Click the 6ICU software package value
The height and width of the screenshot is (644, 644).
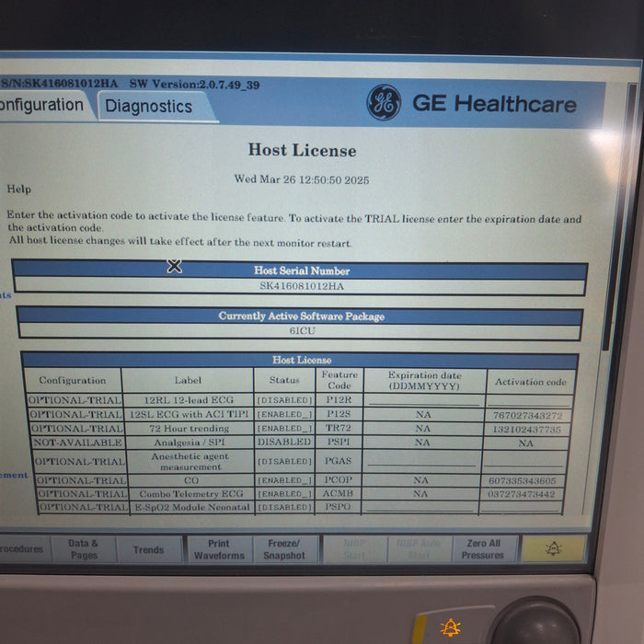click(303, 330)
